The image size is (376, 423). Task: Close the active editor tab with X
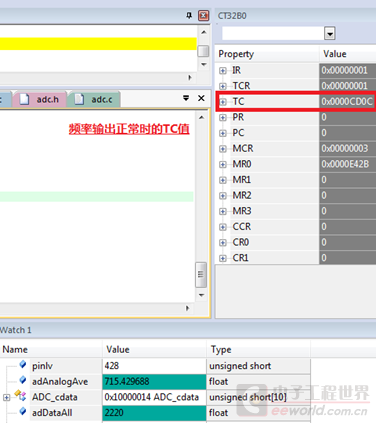click(201, 98)
